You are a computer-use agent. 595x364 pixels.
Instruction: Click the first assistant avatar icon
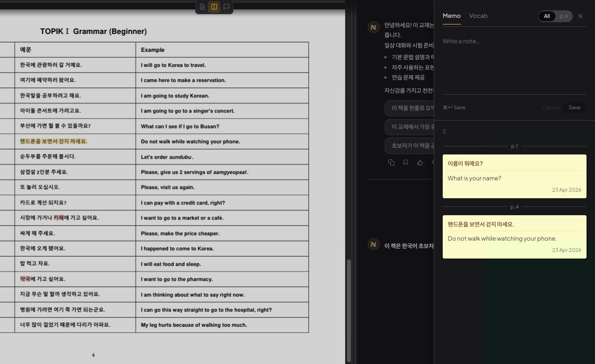[373, 27]
